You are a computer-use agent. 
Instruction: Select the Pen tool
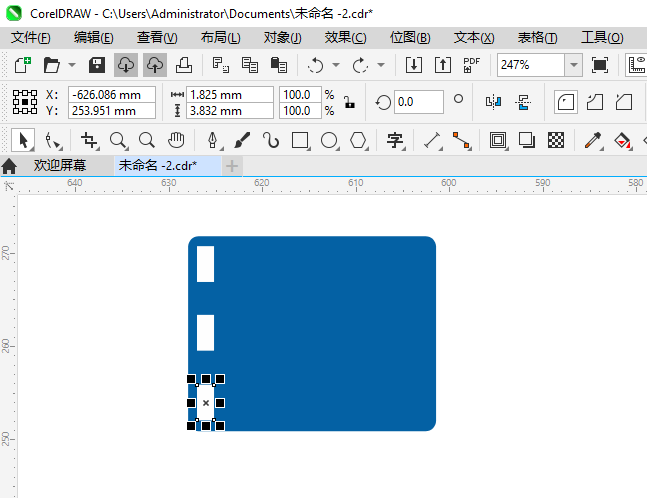click(x=213, y=140)
